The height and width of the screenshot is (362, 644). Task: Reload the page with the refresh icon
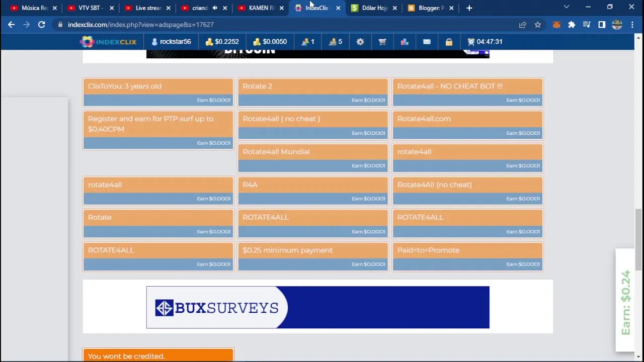coord(42,25)
